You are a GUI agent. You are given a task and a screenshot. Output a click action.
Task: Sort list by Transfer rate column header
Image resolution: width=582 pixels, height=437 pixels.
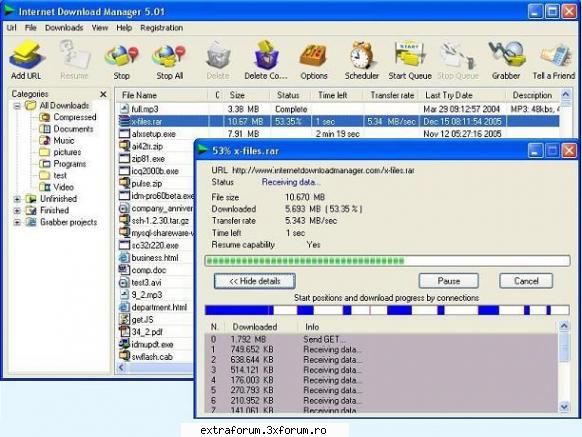coord(392,95)
